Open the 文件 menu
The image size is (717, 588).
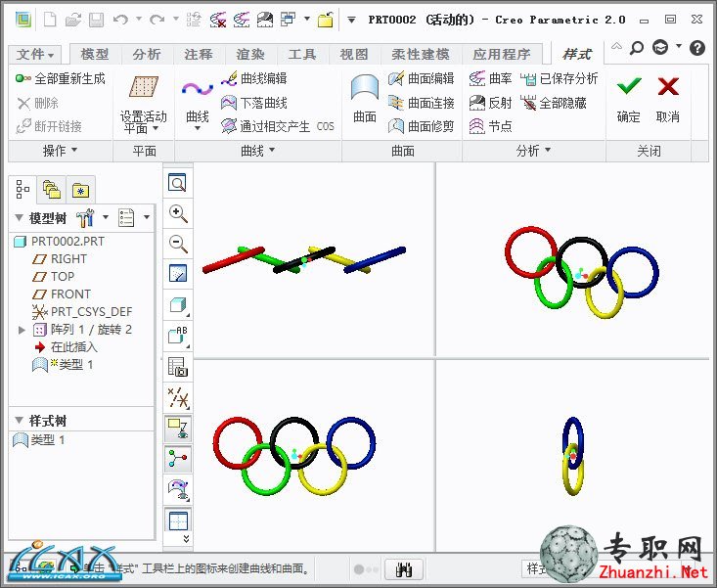click(35, 55)
